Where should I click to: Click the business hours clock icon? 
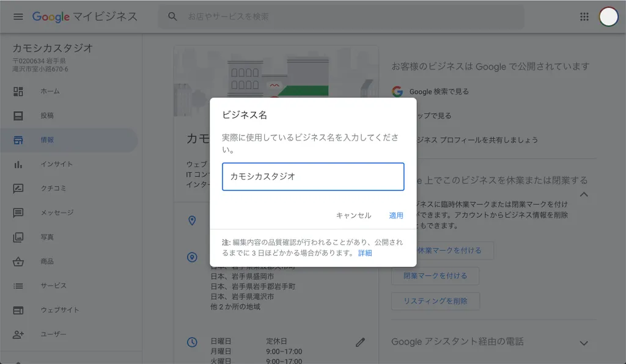point(192,342)
